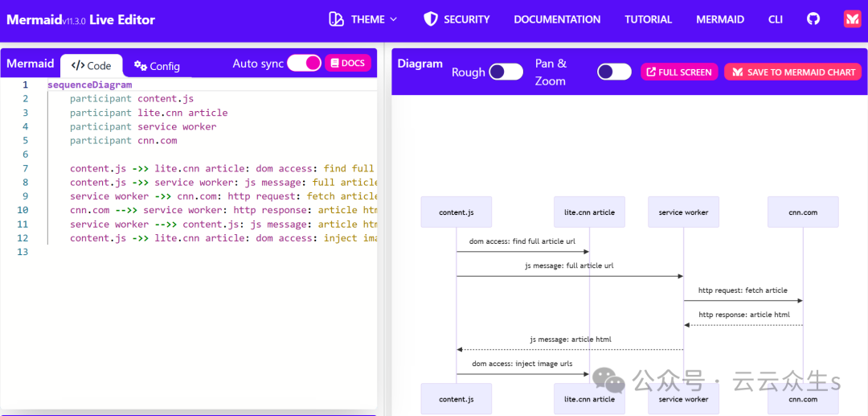Expand the THEME dropdown chevron
Image resolution: width=868 pixels, height=416 pixels.
pyautogui.click(x=394, y=19)
